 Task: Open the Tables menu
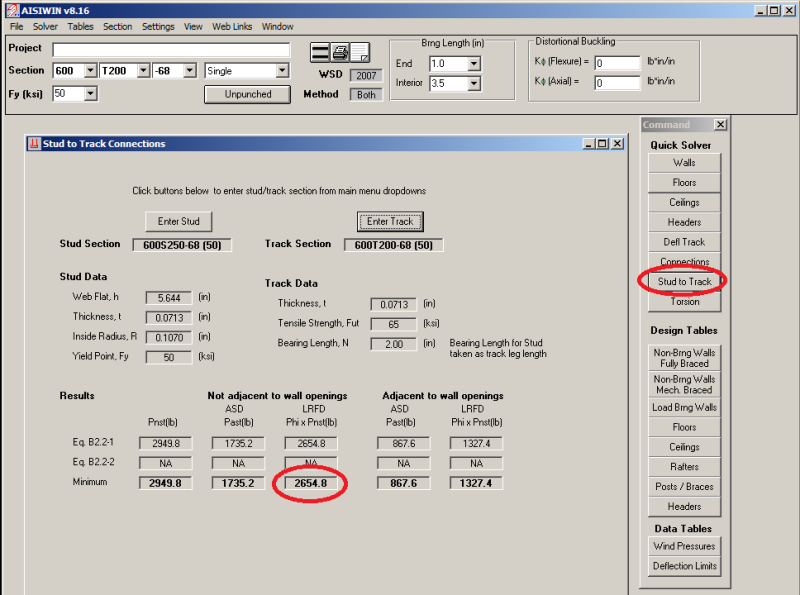click(x=81, y=27)
